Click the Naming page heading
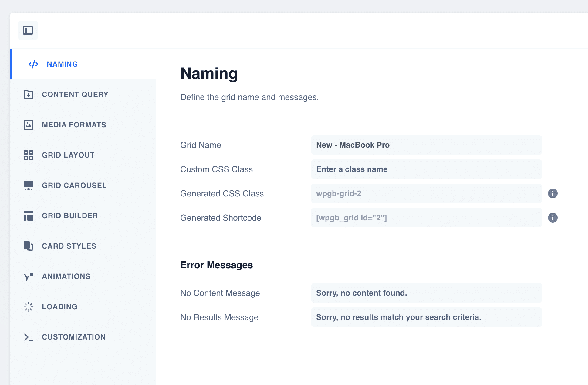 [209, 74]
